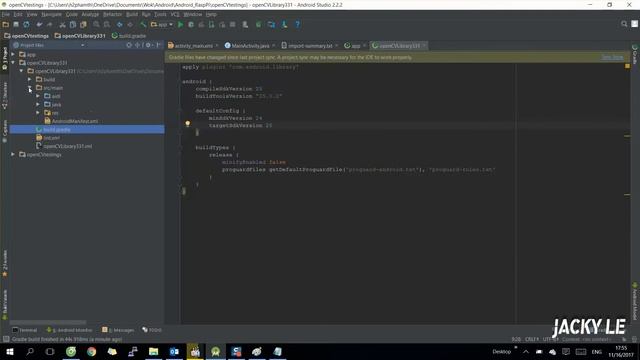Expand the app folder in tree
This screenshot has width=640, height=360.
point(13,54)
